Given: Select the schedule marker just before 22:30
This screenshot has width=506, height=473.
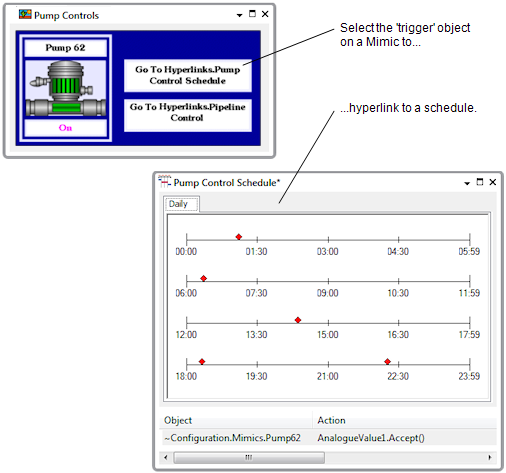Looking at the screenshot, I should coord(387,361).
